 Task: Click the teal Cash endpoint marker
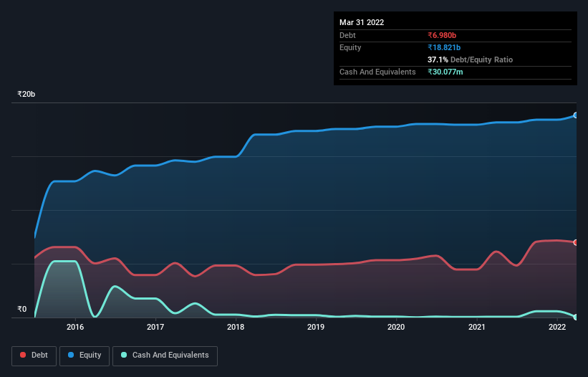click(576, 317)
